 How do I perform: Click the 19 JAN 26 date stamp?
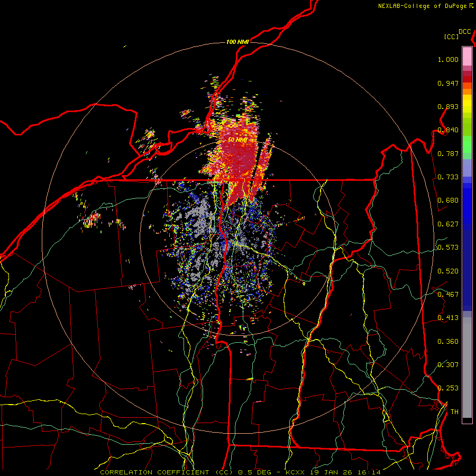coord(332,472)
